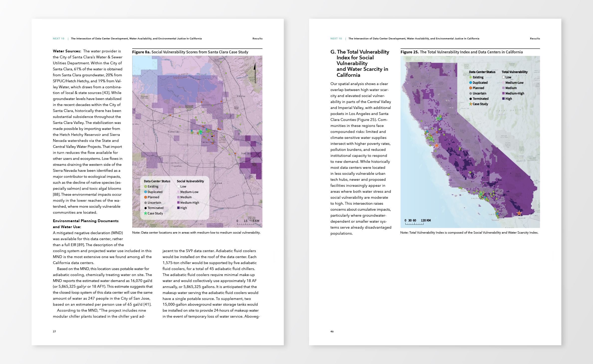Click the Medium-High swatch under Total Vulnerability
The height and width of the screenshot is (364, 593).
point(503,93)
